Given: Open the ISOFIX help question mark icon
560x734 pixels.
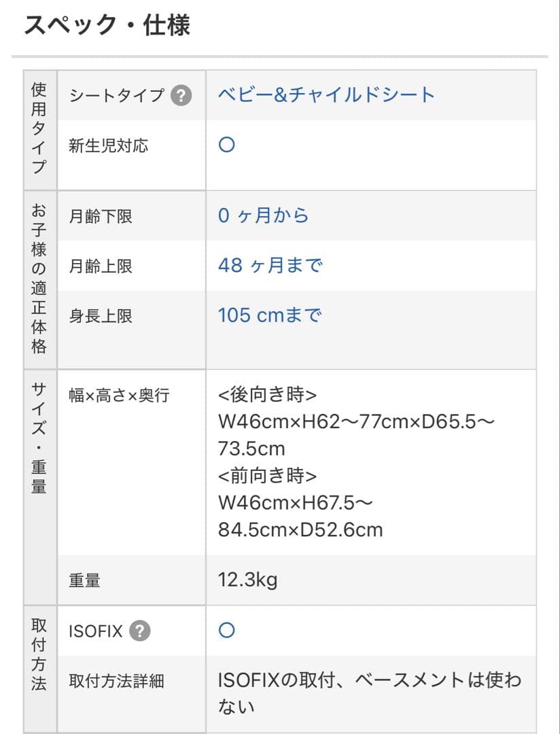Looking at the screenshot, I should (139, 631).
